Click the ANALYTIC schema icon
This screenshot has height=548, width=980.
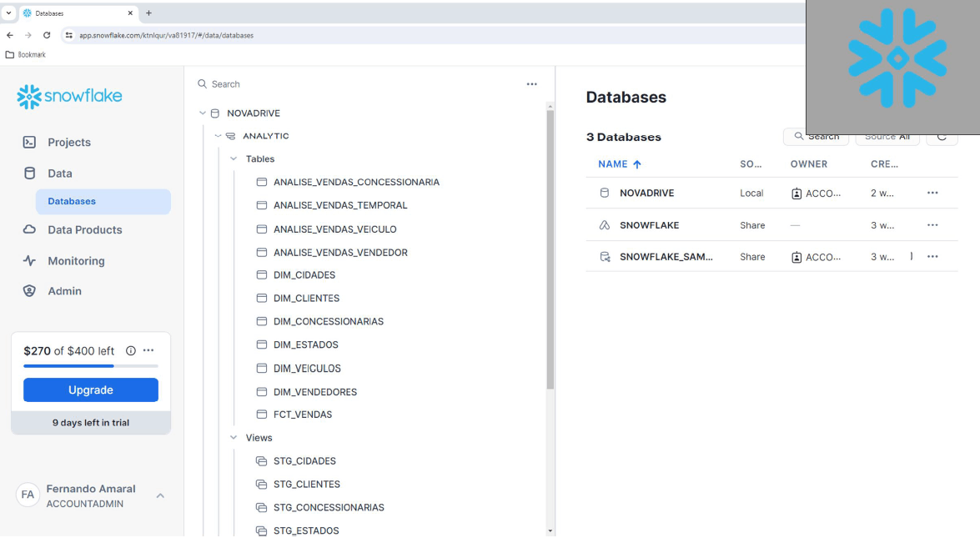pyautogui.click(x=231, y=136)
